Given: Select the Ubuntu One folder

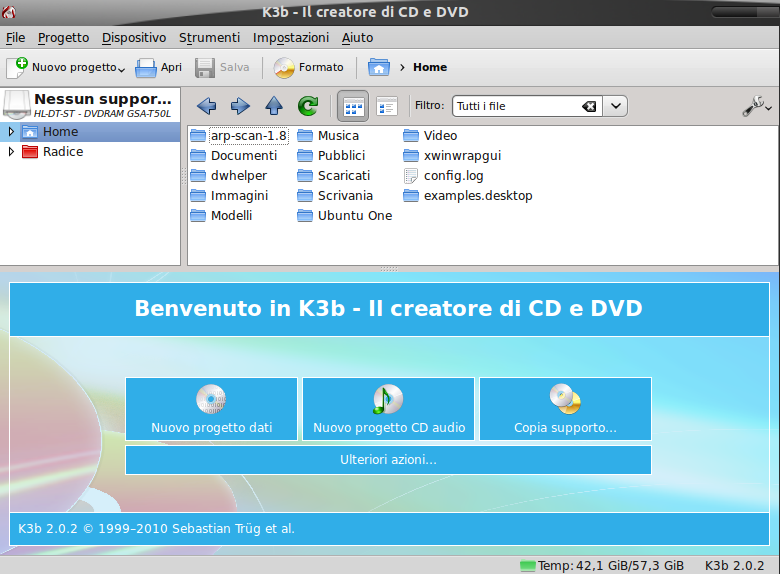Looking at the screenshot, I should (345, 215).
